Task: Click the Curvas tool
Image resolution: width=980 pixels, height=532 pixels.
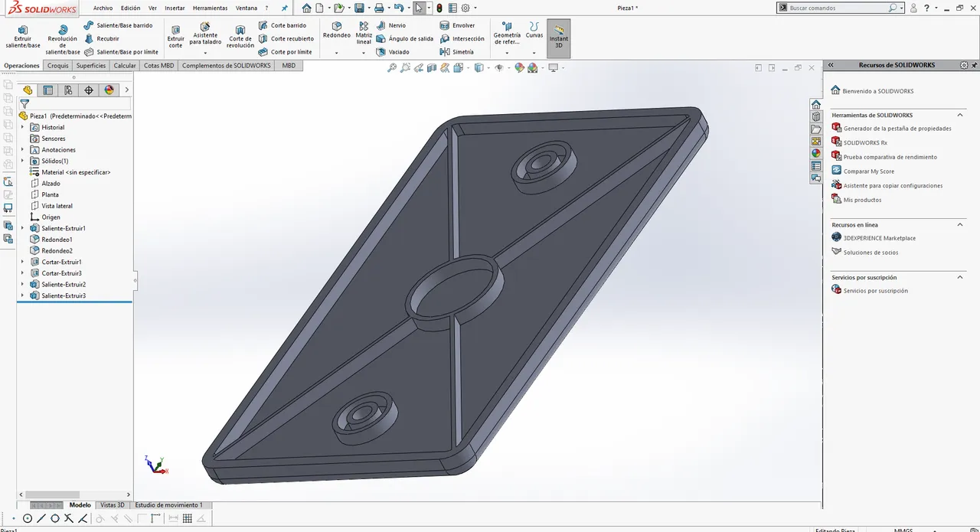Action: point(534,31)
